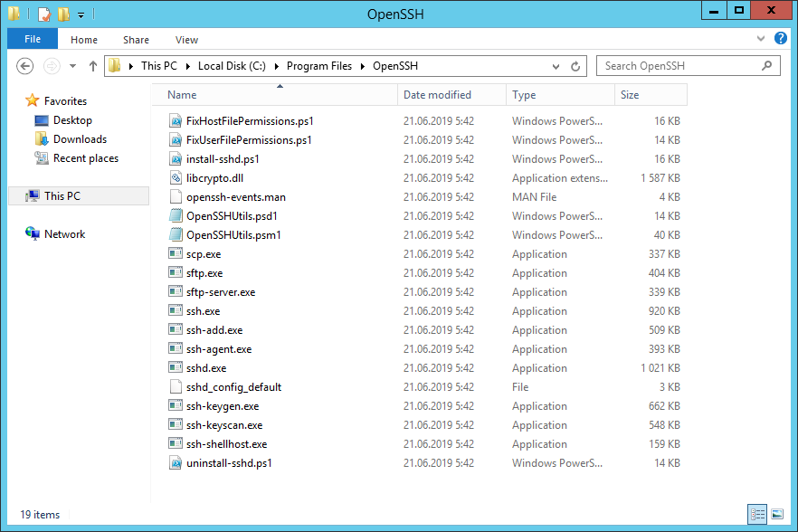Click the Refresh icon in the address bar

click(x=577, y=65)
